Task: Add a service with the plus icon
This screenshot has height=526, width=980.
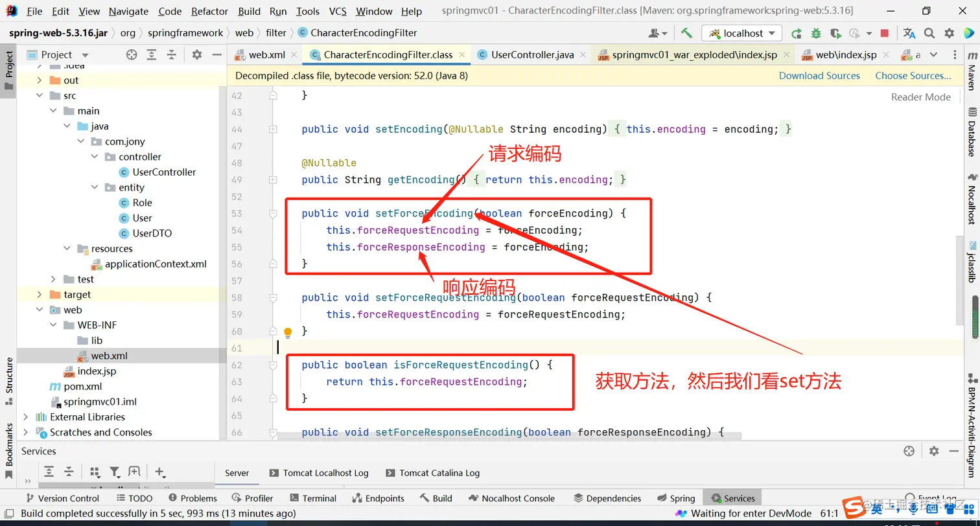Action: click(160, 472)
